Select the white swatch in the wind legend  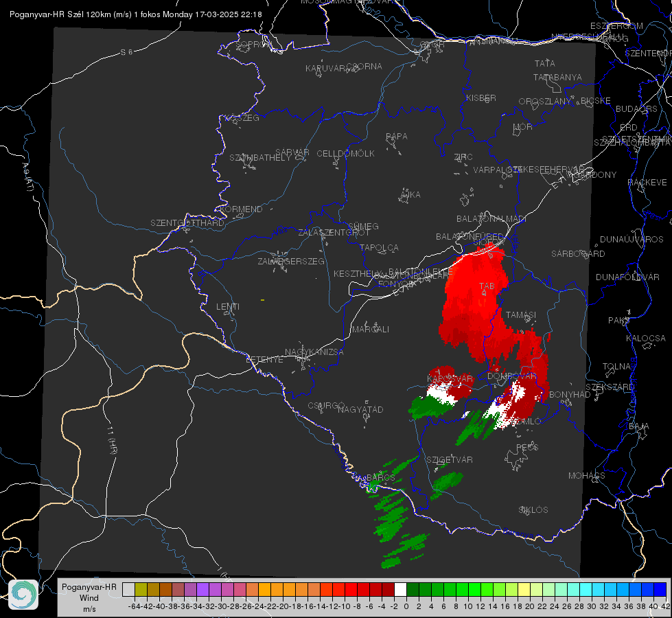coord(400,590)
